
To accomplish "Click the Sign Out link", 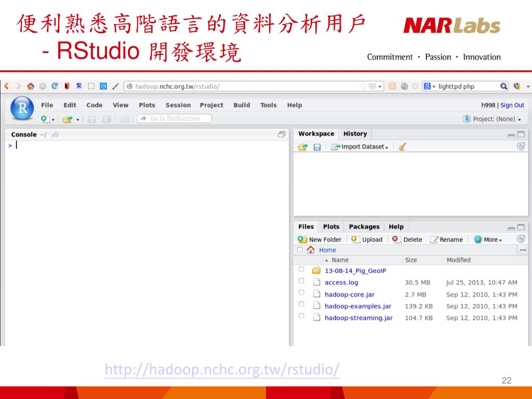I will click(x=512, y=105).
